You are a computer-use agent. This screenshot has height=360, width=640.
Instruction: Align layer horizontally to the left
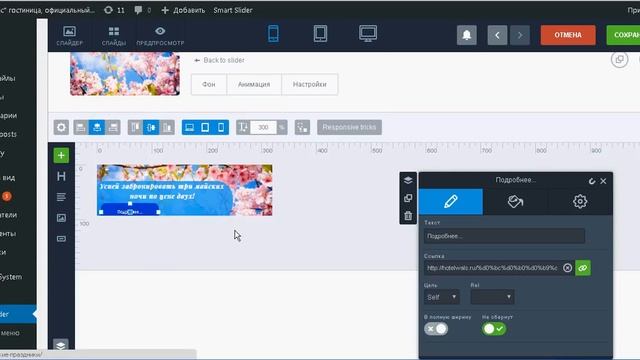pos(81,127)
